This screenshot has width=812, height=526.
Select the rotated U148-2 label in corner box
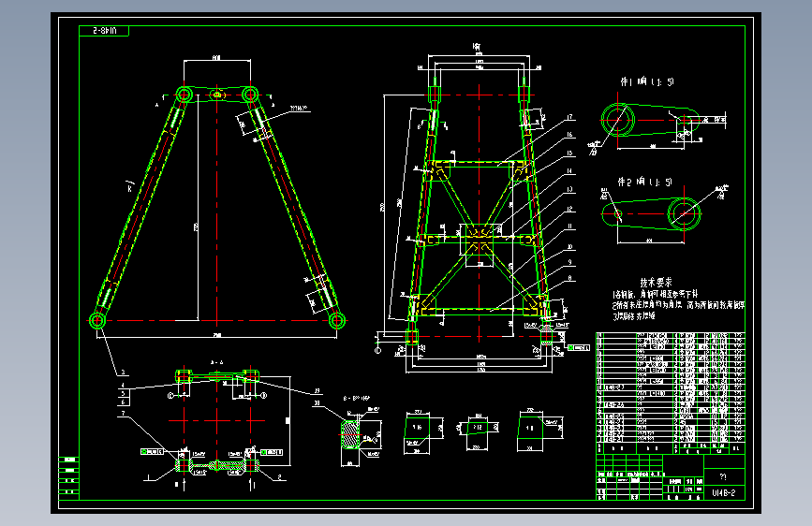(105, 31)
